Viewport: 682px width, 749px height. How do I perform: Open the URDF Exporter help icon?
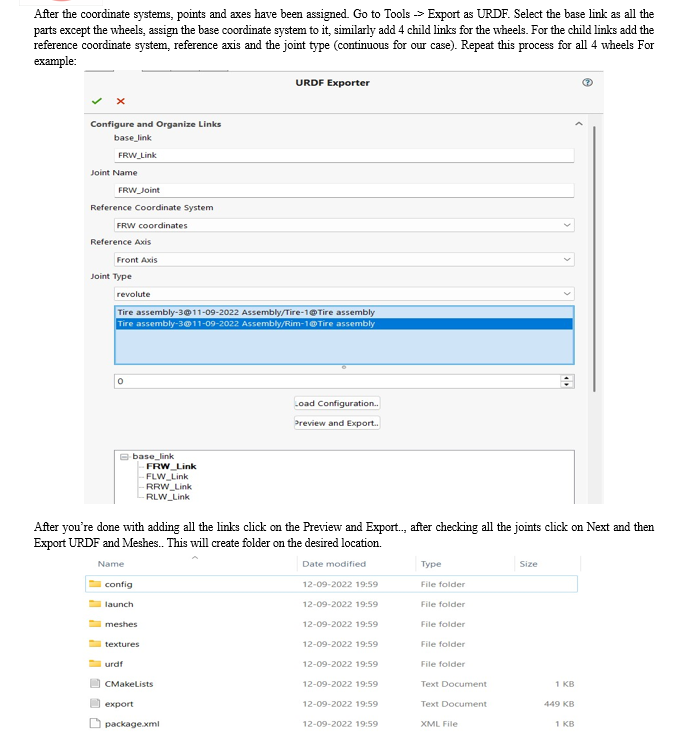(x=586, y=83)
